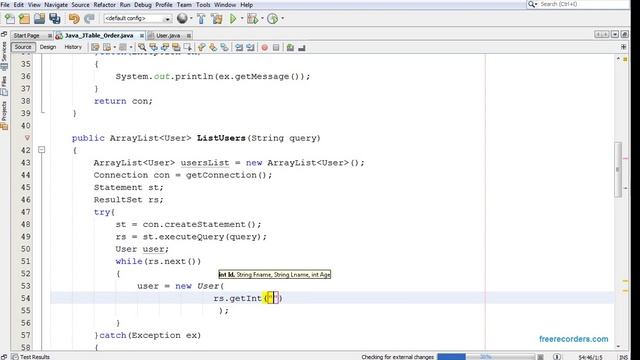
Task: Click the Find Next Occurrence icon
Action: click(x=164, y=48)
